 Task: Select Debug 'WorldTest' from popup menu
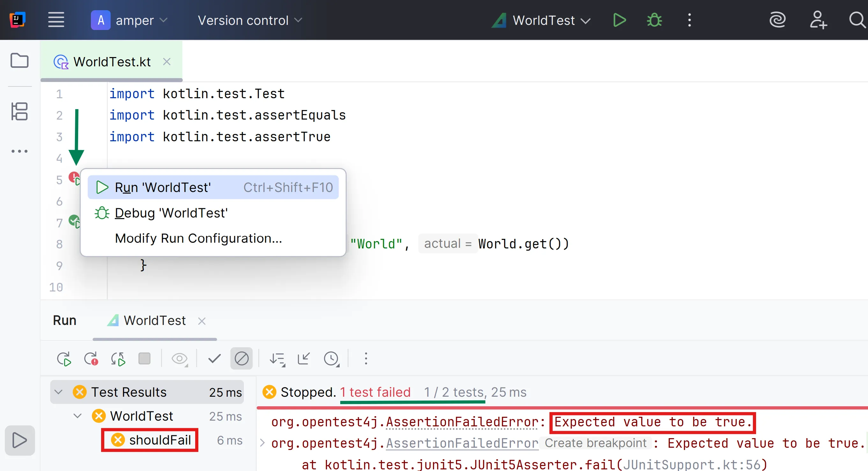click(171, 213)
